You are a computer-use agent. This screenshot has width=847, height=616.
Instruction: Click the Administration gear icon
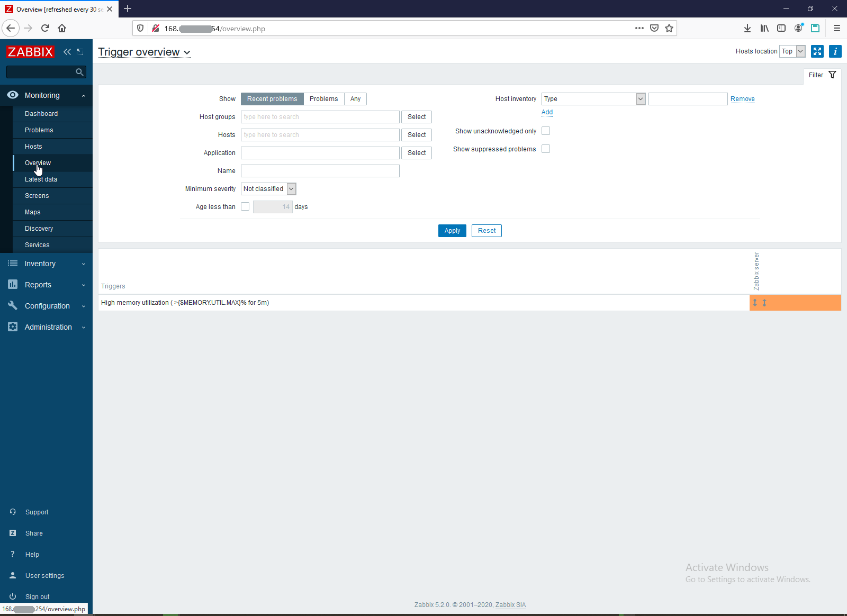pyautogui.click(x=13, y=327)
